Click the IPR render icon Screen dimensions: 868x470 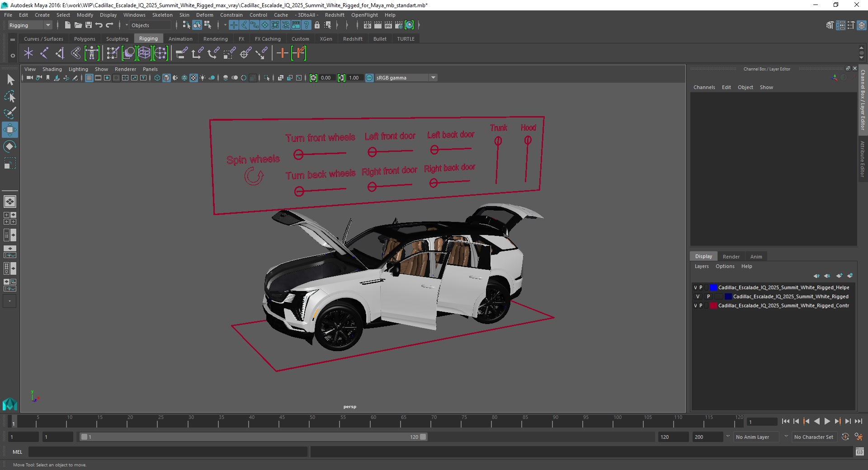pyautogui.click(x=388, y=25)
